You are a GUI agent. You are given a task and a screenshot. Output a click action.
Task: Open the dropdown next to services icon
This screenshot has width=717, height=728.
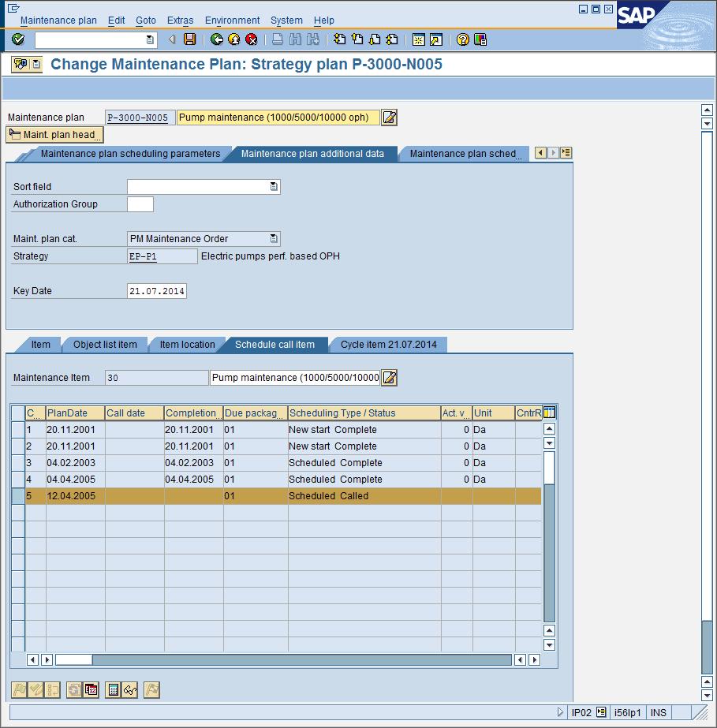point(37,64)
